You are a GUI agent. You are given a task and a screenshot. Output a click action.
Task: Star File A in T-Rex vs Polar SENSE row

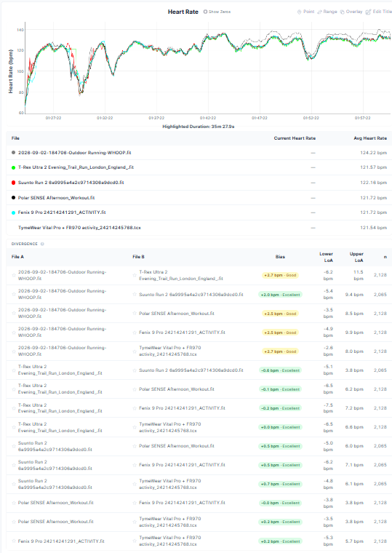pyautogui.click(x=14, y=389)
